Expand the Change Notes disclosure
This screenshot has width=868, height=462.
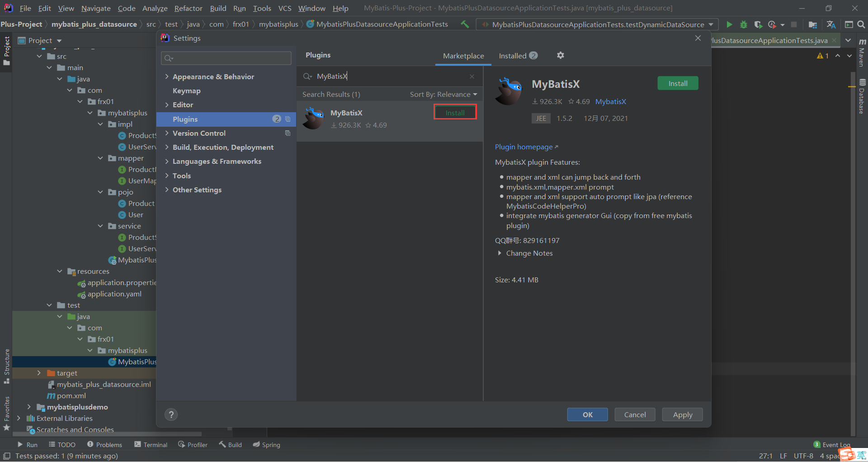500,253
